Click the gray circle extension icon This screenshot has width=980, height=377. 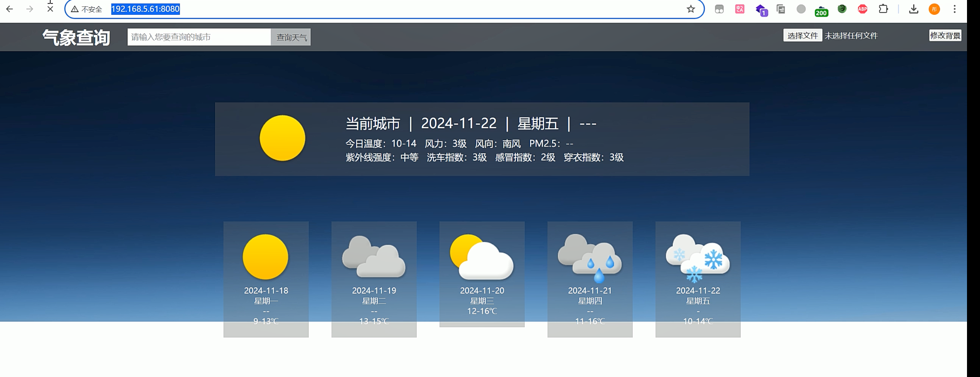pos(801,9)
